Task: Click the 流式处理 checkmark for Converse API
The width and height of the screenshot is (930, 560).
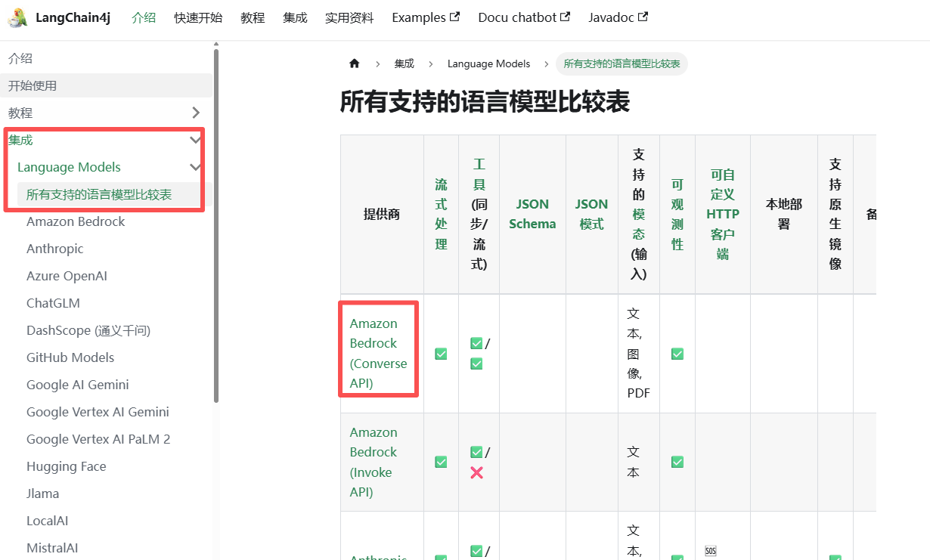Action: 440,353
